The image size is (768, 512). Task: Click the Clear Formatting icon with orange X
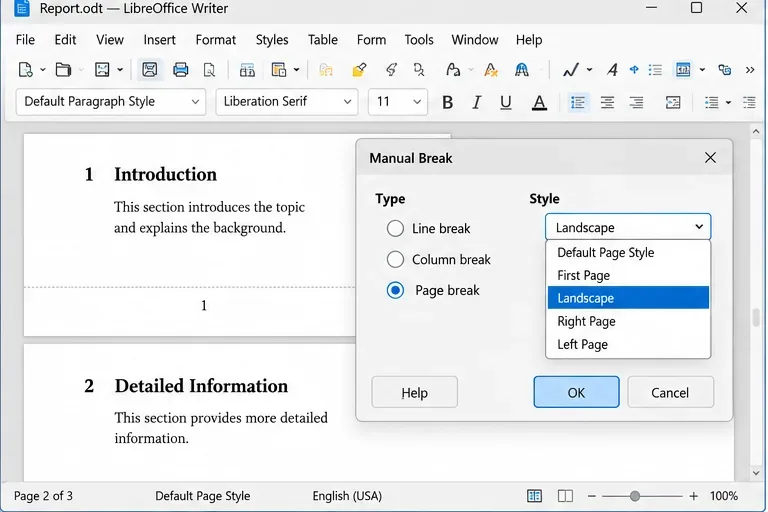coord(491,70)
